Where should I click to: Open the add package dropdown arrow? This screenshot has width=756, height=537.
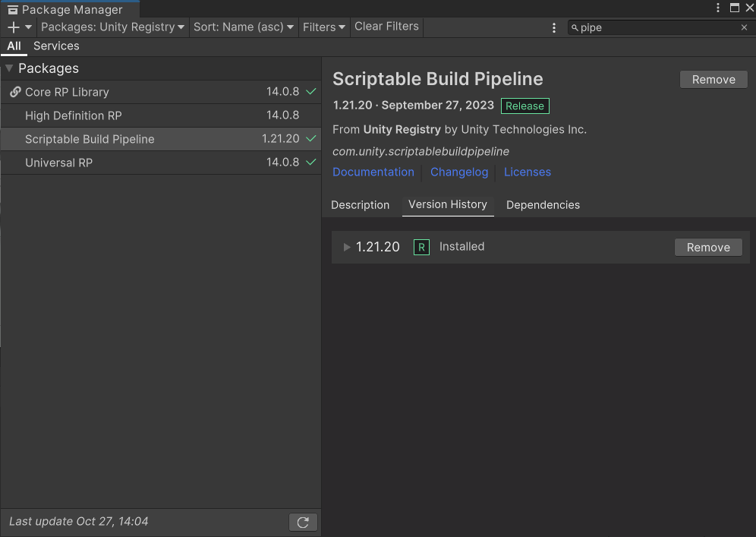pyautogui.click(x=28, y=27)
